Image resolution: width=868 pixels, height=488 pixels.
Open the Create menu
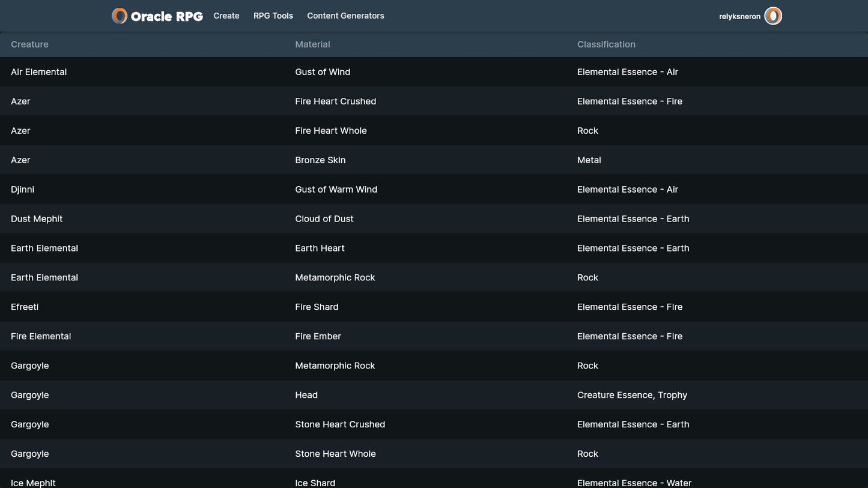[226, 16]
